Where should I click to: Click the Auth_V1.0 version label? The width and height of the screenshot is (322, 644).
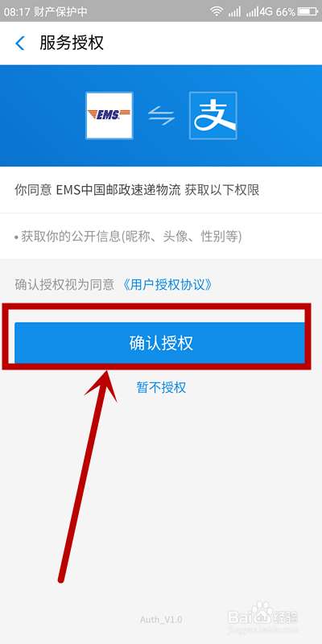161,619
